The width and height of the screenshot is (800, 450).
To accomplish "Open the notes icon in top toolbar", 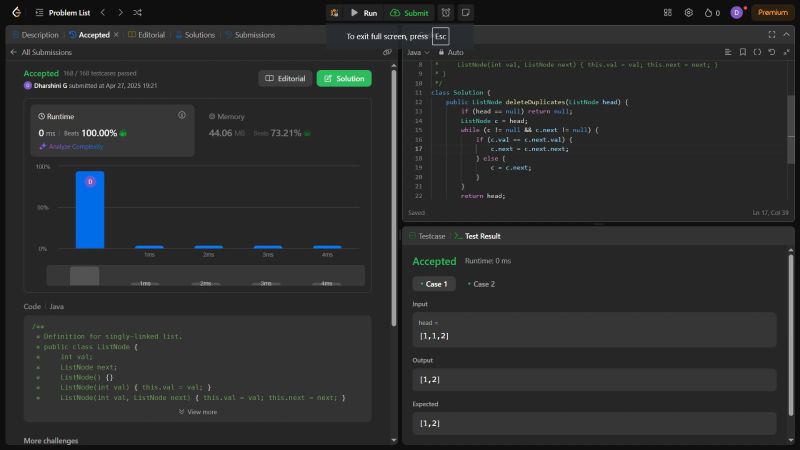I will coord(465,13).
